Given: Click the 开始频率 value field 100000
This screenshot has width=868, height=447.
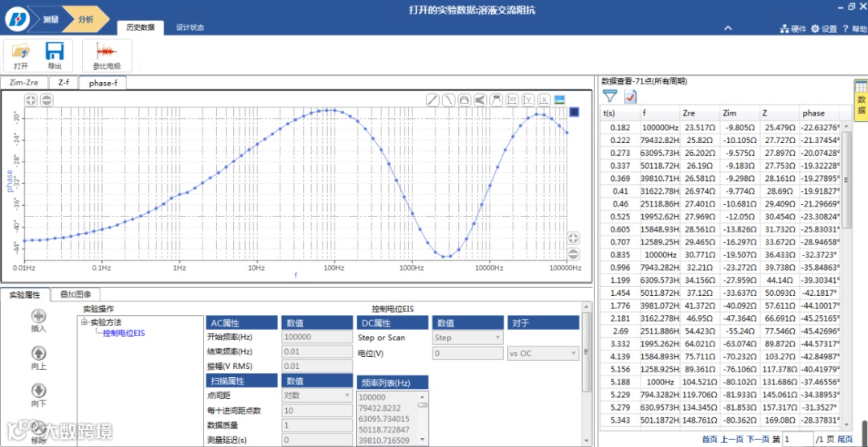Looking at the screenshot, I should pos(317,337).
